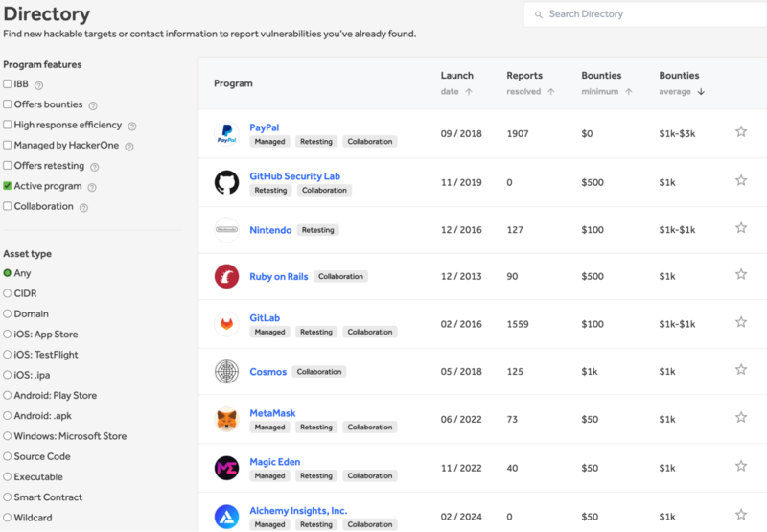Star the Cosmos program
767x532 pixels.
741,370
